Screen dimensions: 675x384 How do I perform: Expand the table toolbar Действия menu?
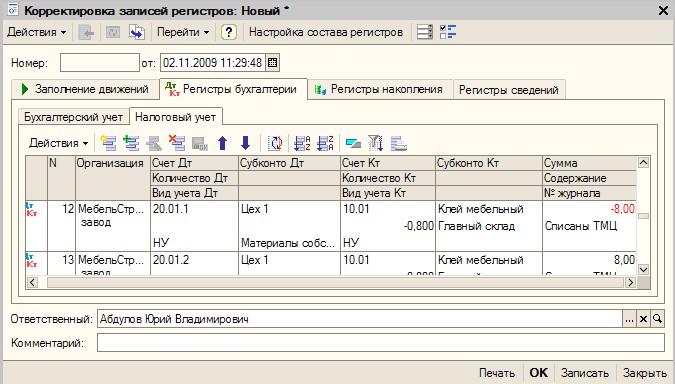click(58, 143)
